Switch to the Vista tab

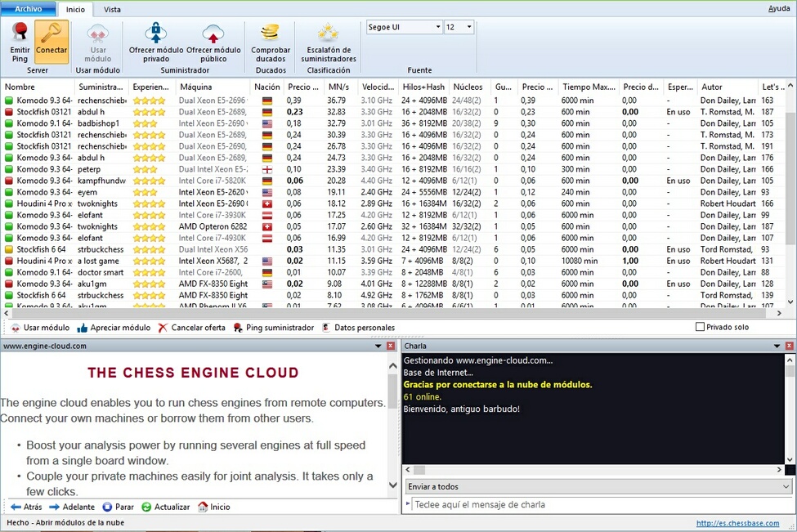coord(112,9)
